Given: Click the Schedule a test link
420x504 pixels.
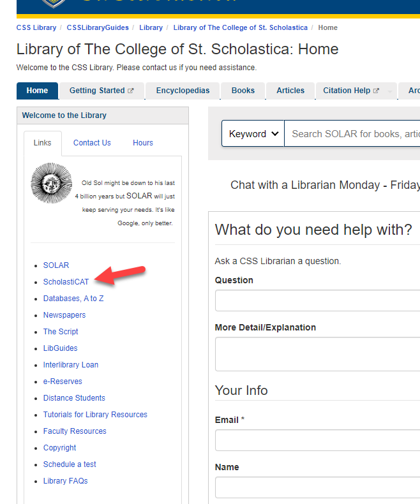Looking at the screenshot, I should 70,464.
